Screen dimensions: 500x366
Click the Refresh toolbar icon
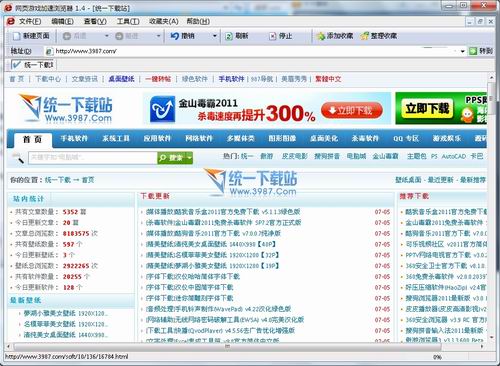(x=228, y=36)
